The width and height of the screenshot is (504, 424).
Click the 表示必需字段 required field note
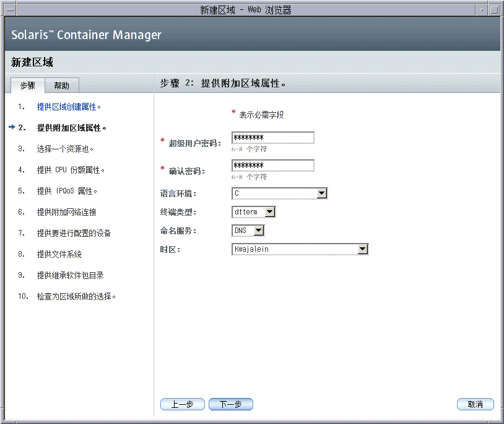point(261,115)
